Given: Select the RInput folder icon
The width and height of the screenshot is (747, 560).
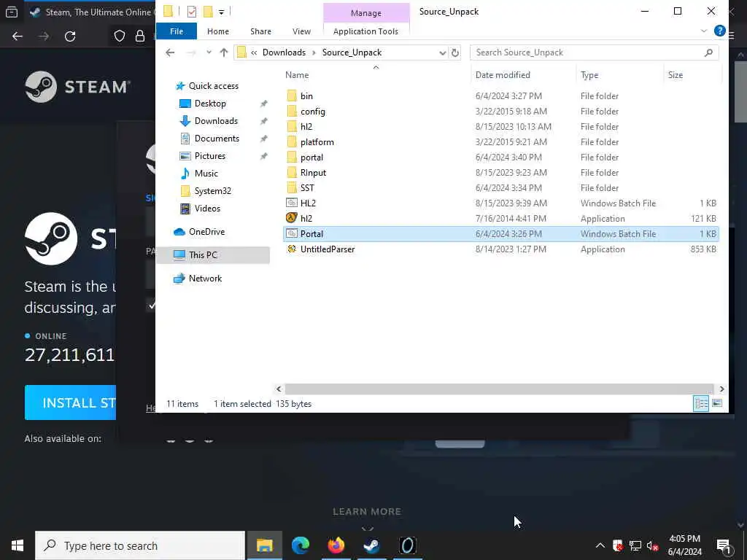Looking at the screenshot, I should 292,172.
